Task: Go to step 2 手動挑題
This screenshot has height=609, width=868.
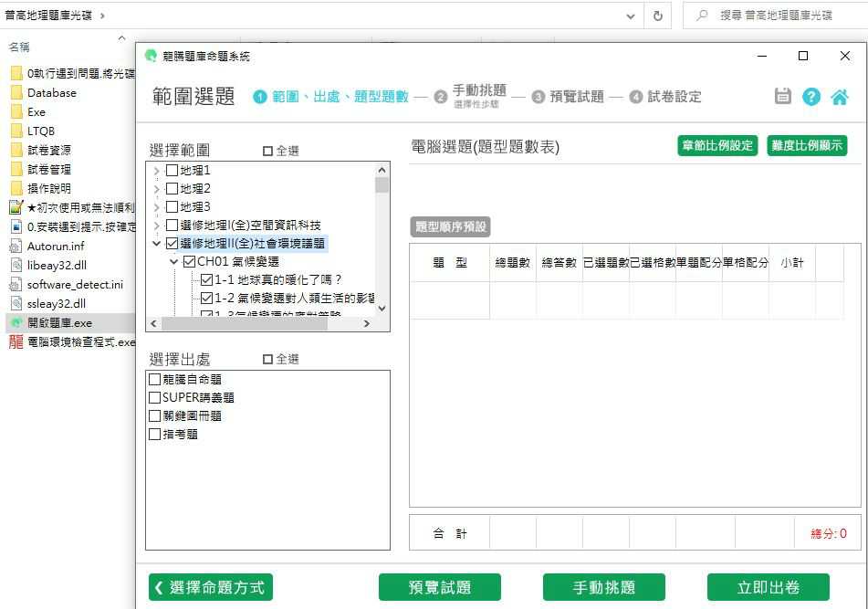Action: click(x=471, y=96)
